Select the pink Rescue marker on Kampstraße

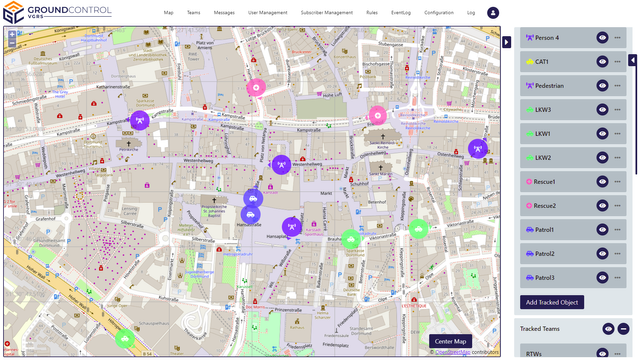tap(378, 116)
